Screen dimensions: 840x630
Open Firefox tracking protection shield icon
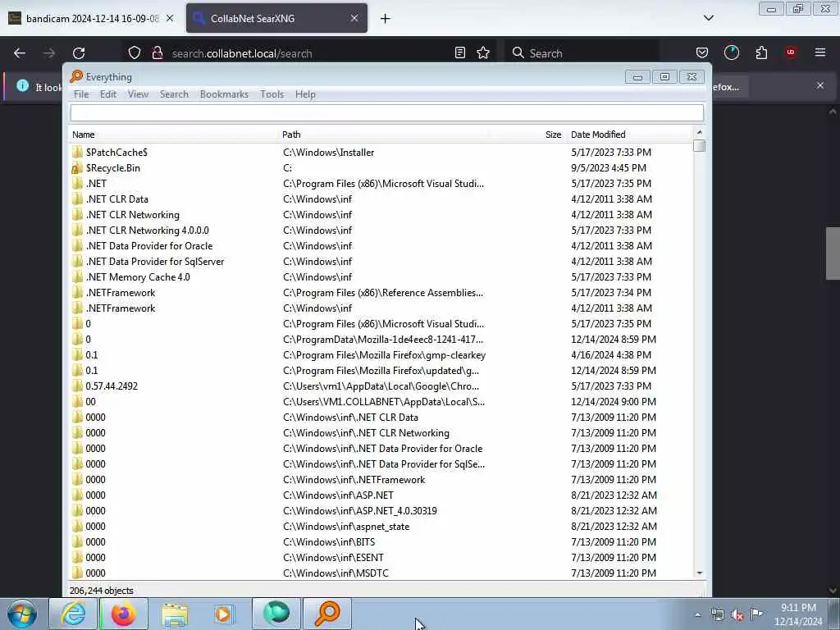tap(135, 53)
